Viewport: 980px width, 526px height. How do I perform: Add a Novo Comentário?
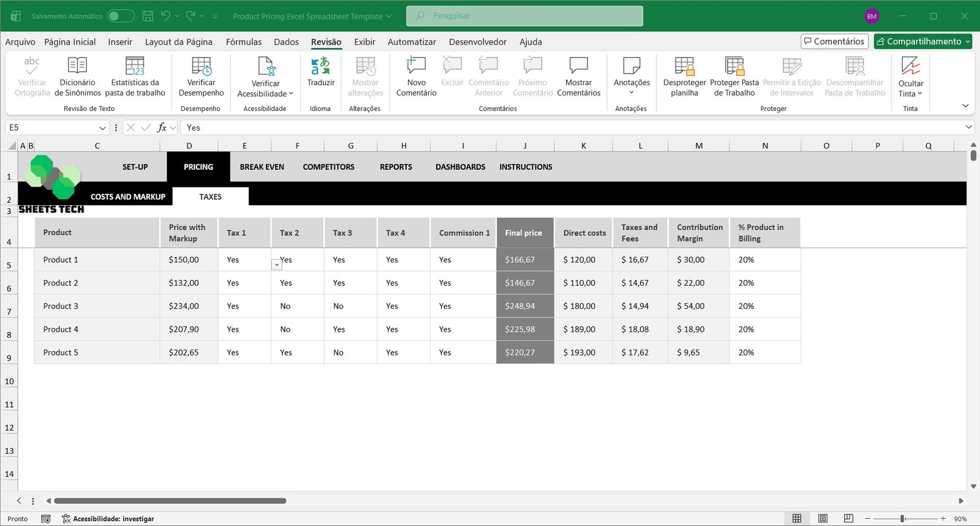click(x=416, y=76)
